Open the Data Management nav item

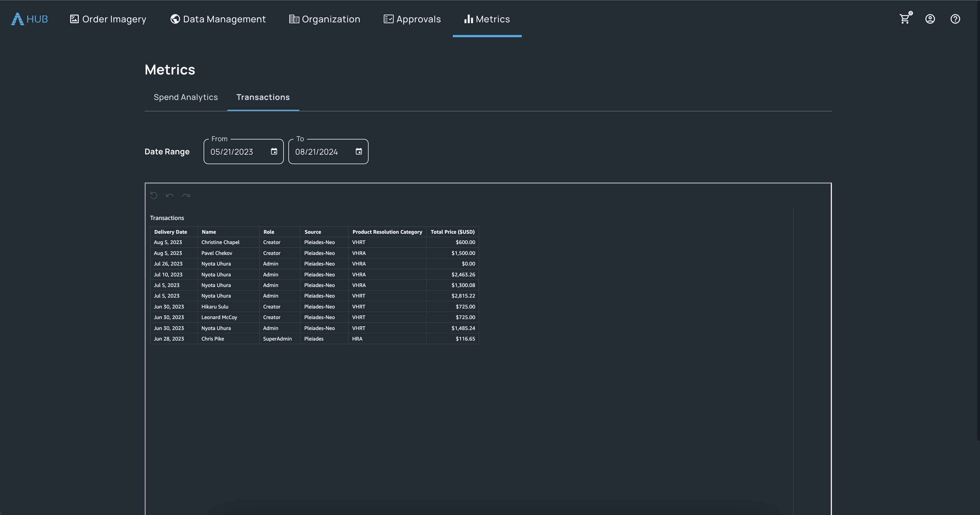[218, 19]
